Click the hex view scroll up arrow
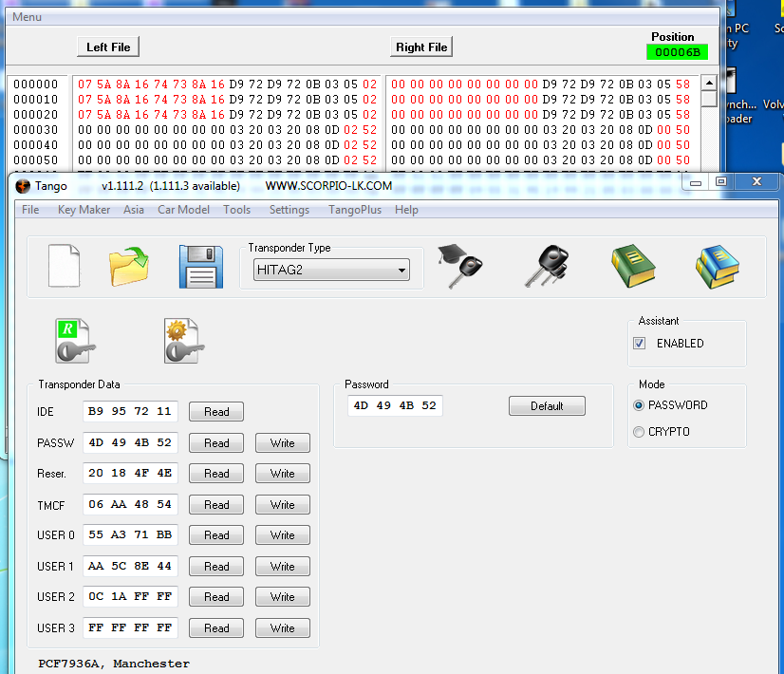The width and height of the screenshot is (784, 674). pyautogui.click(x=709, y=83)
